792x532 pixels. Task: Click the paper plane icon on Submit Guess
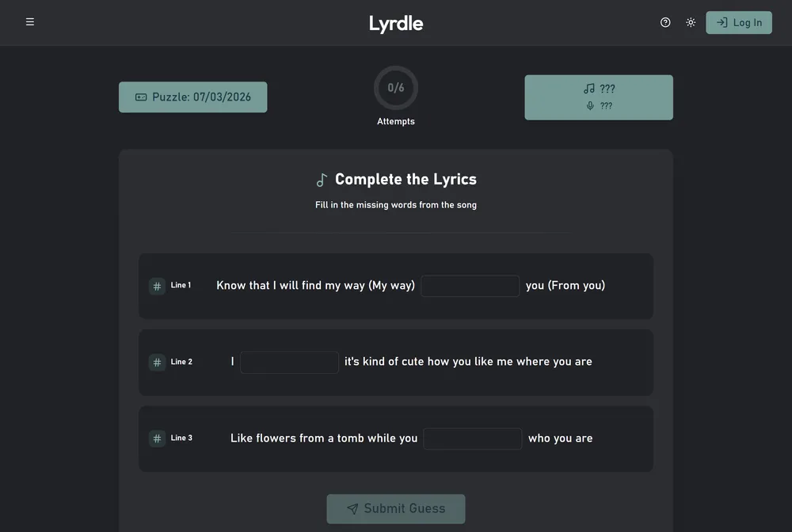(x=352, y=509)
